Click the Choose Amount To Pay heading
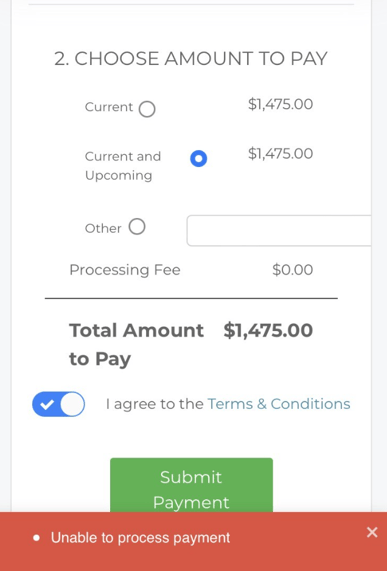This screenshot has height=571, width=387. 191,59
